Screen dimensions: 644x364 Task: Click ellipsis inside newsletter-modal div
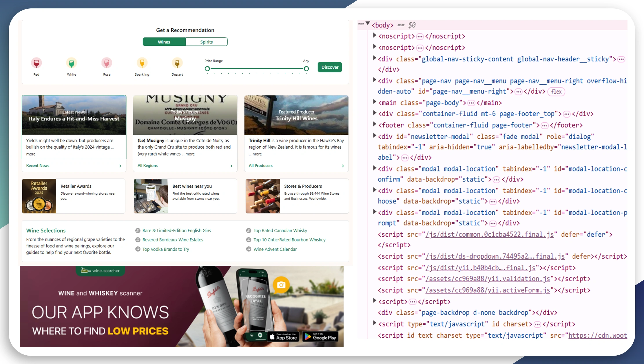tap(405, 158)
